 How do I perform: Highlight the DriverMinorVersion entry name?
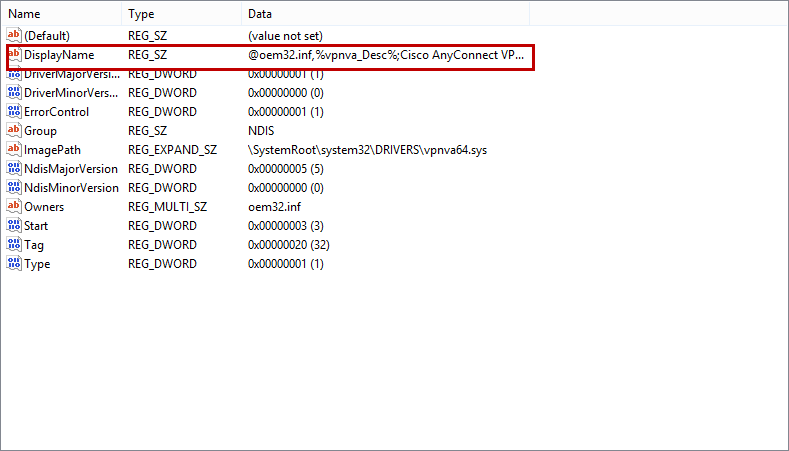70,93
